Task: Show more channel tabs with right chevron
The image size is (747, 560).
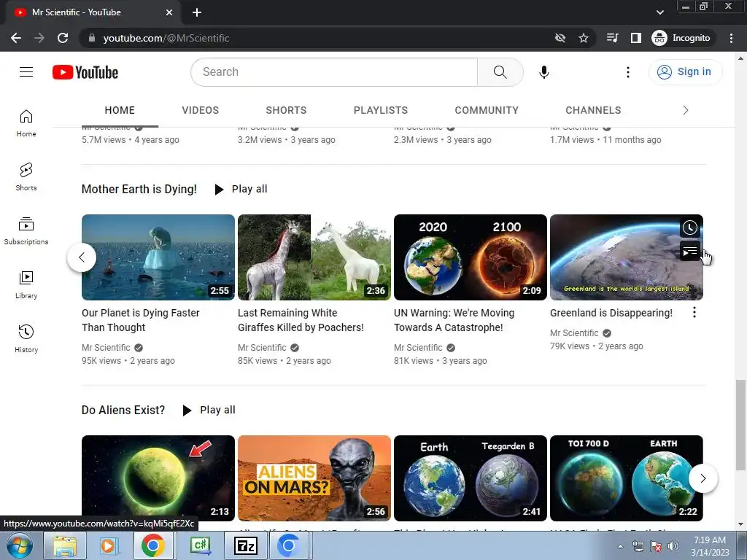Action: (686, 111)
